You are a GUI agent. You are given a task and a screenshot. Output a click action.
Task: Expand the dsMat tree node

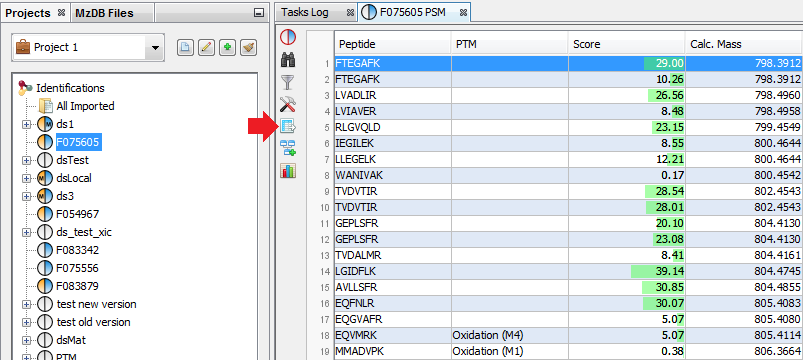[x=27, y=340]
